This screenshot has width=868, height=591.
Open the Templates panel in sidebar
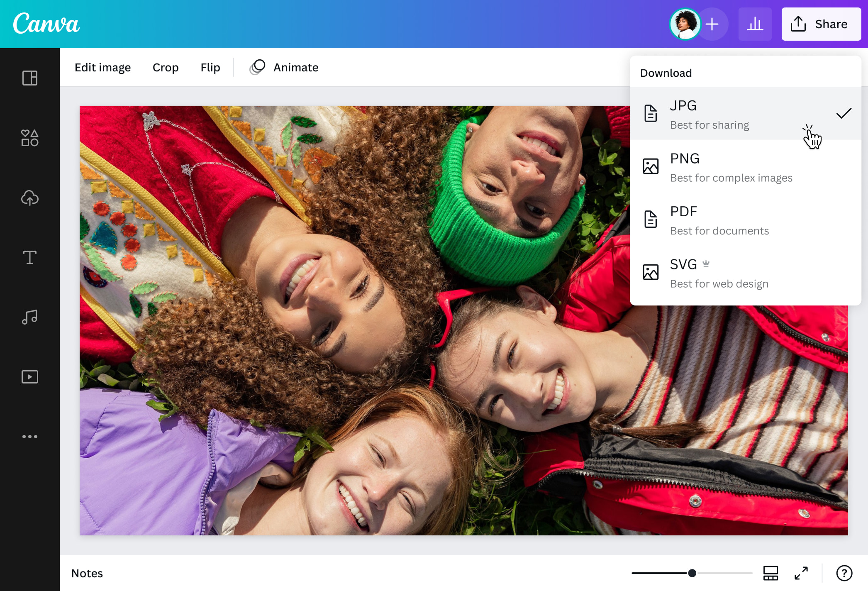[29, 78]
